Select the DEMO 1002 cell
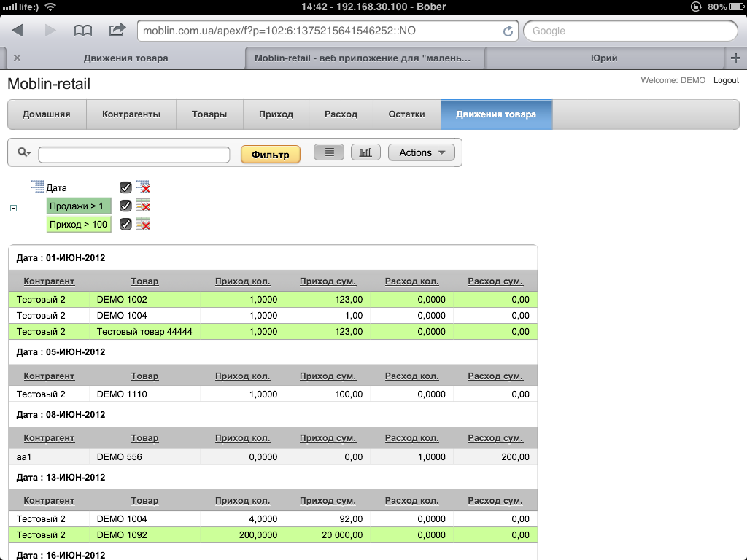The image size is (747, 560). [145, 300]
